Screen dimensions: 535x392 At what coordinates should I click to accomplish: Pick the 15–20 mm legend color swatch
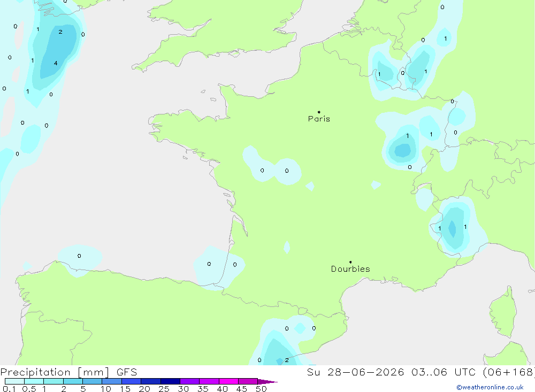(131, 381)
